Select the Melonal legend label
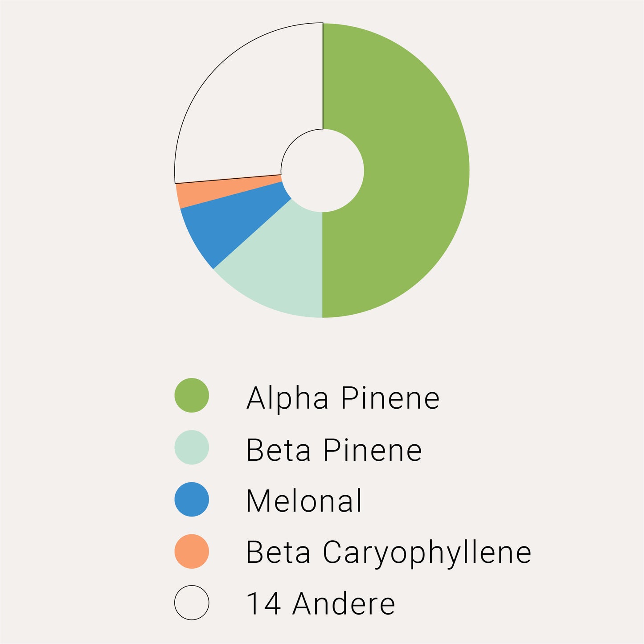The height and width of the screenshot is (644, 644). click(x=304, y=501)
